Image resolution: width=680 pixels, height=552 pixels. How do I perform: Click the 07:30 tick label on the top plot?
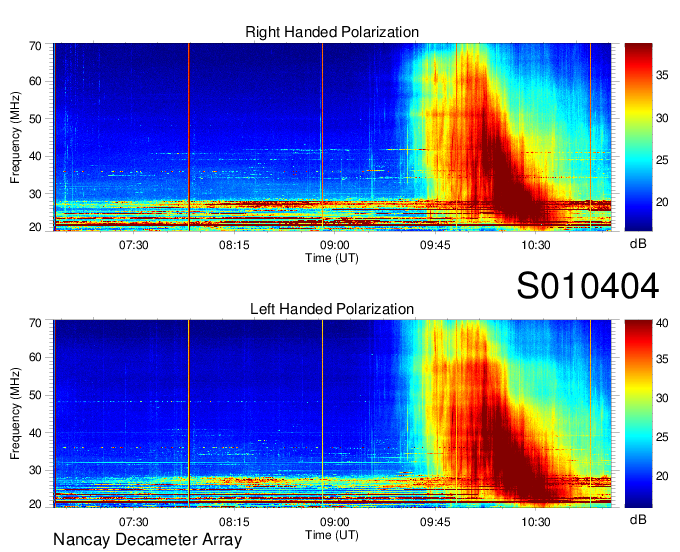(134, 245)
